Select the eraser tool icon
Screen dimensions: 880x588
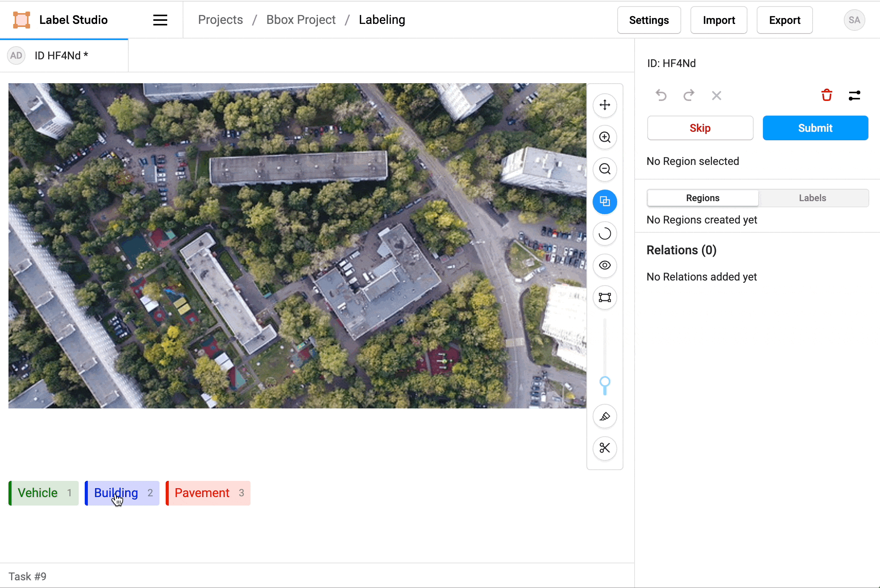[x=605, y=417]
